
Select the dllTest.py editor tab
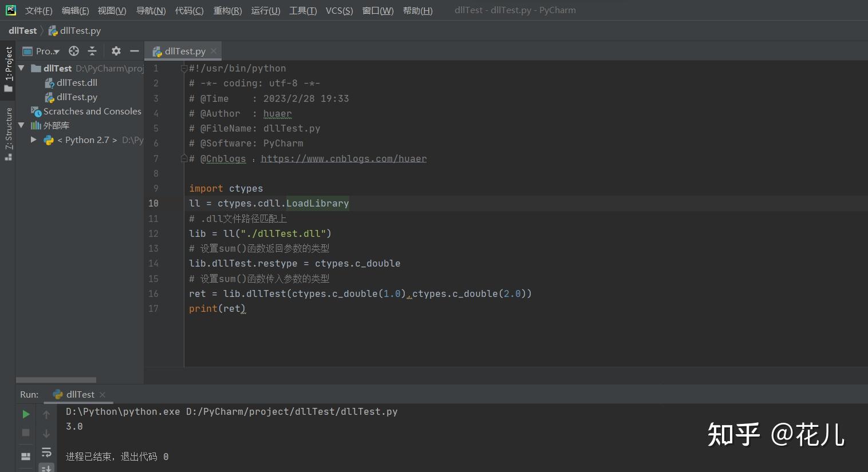182,51
